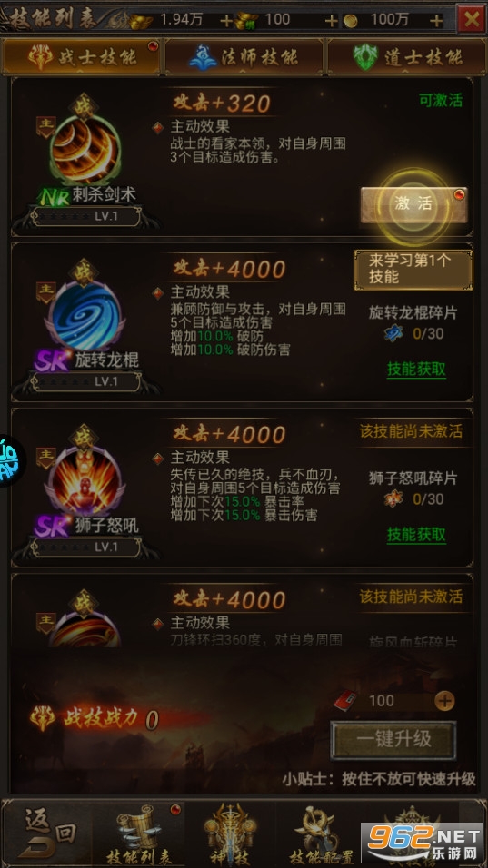Add more gold ingots via plus icon
488x868 pixels.
(226, 21)
